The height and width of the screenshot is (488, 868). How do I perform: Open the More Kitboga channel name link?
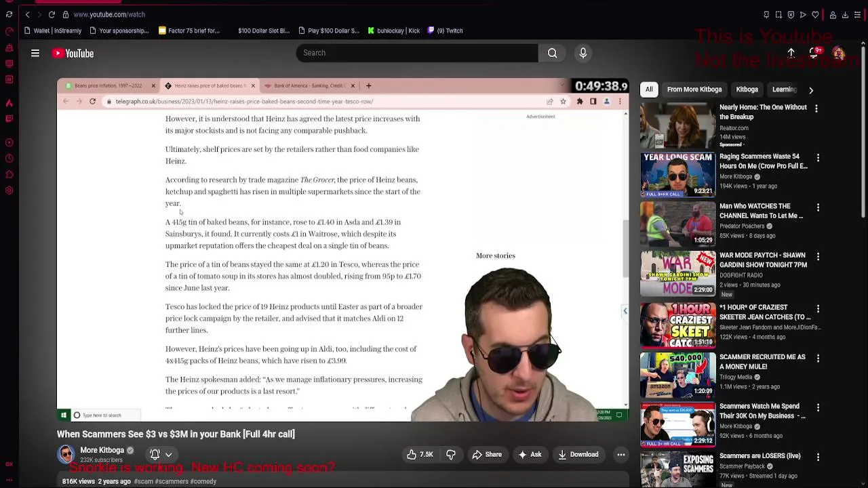click(x=102, y=450)
